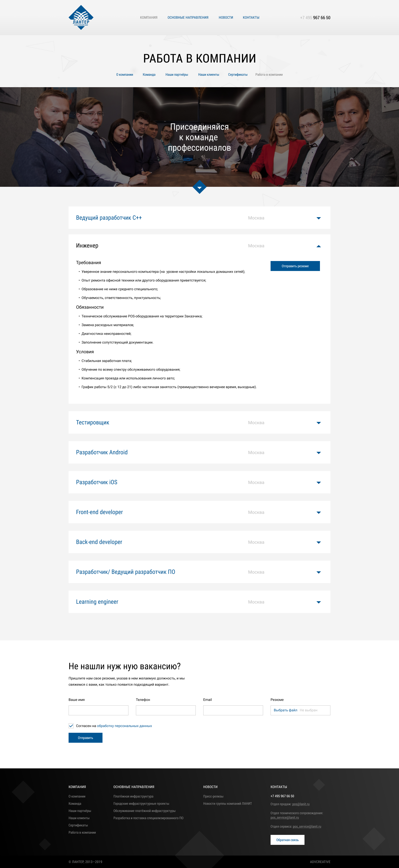
Task: Toggle the personal data consent checkbox
Action: [x=71, y=726]
